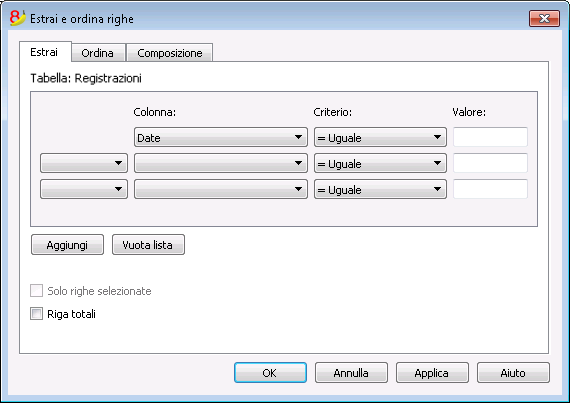The image size is (570, 403).
Task: Open the Composizione tab
Action: click(x=169, y=53)
